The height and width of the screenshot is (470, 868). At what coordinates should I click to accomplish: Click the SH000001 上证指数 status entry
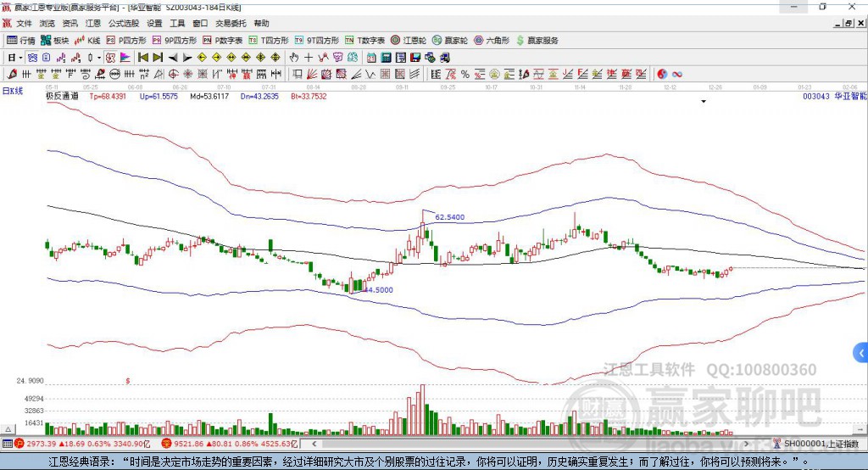[816, 444]
